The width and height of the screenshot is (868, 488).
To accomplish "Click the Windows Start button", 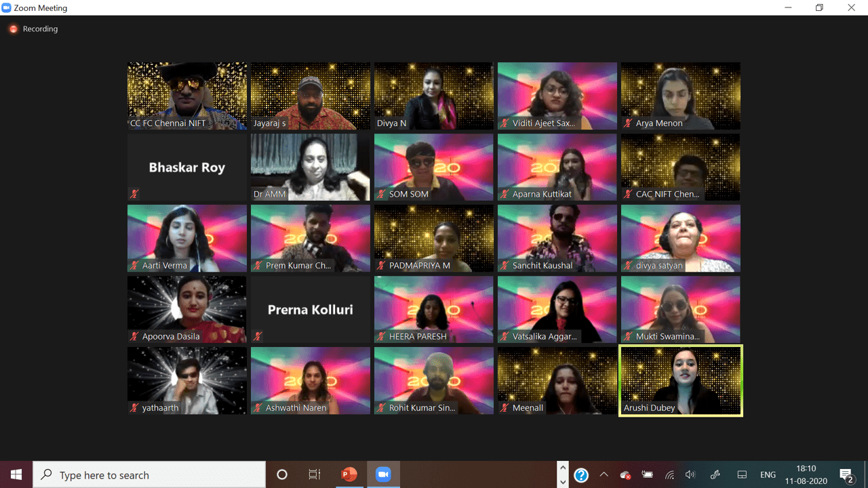I will coord(16,474).
